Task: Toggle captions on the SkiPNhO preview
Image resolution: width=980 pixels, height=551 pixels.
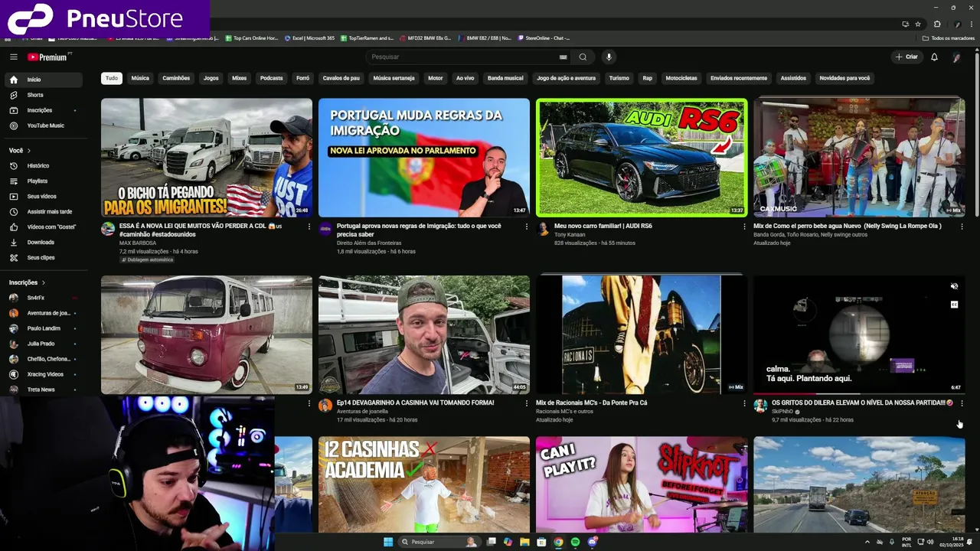Action: pyautogui.click(x=954, y=304)
